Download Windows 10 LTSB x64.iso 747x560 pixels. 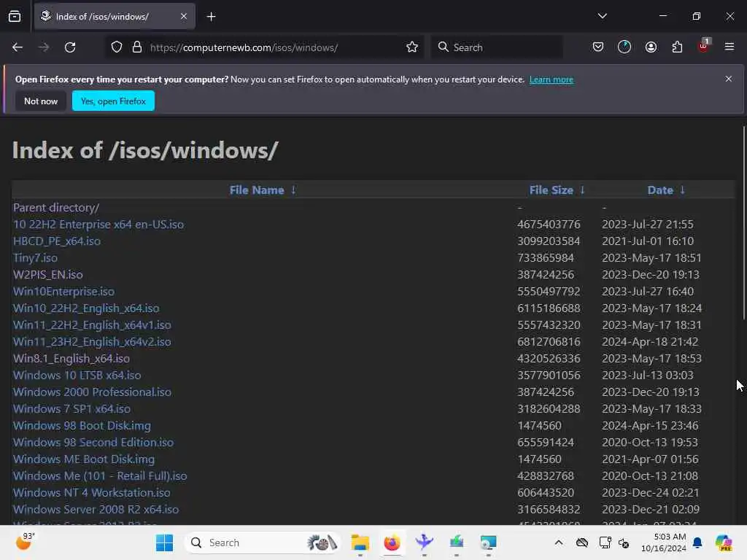77,376
